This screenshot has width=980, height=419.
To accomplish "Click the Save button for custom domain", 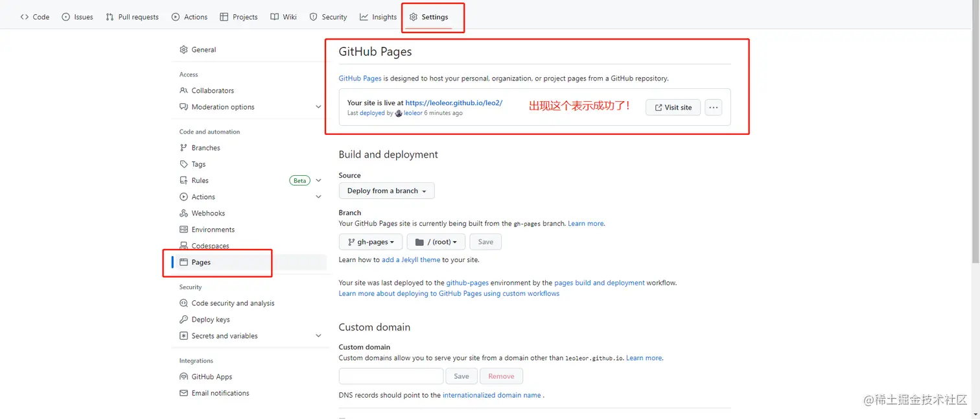I will pyautogui.click(x=461, y=376).
